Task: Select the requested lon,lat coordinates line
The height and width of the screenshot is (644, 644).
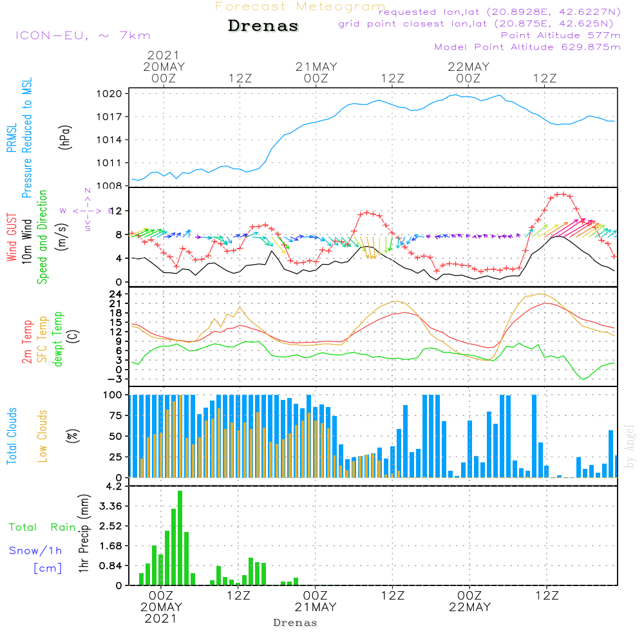Action: pyautogui.click(x=500, y=12)
